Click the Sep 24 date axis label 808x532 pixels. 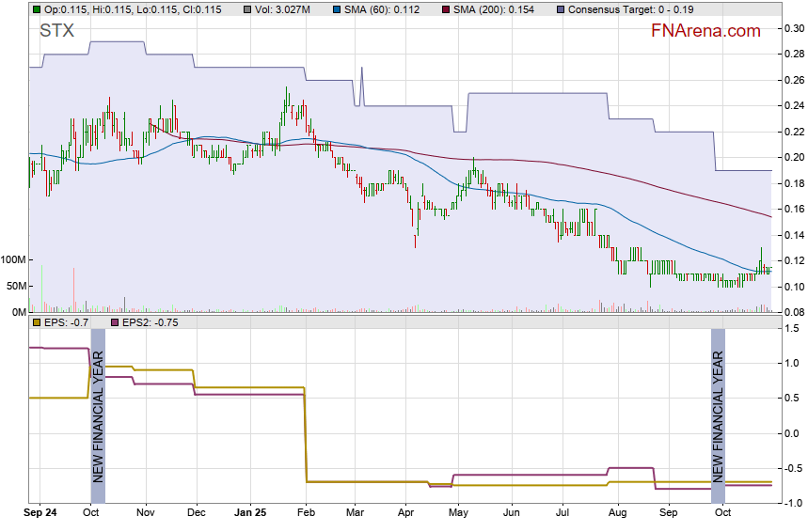click(x=41, y=514)
